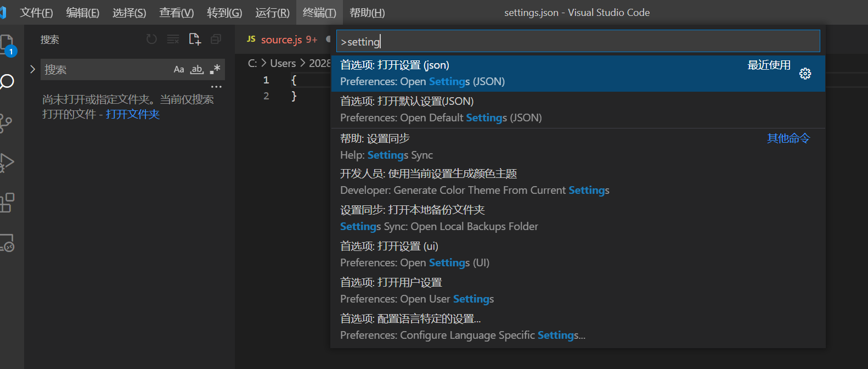The width and height of the screenshot is (868, 369).
Task: Open the 编辑(E) menu
Action: pyautogui.click(x=83, y=13)
